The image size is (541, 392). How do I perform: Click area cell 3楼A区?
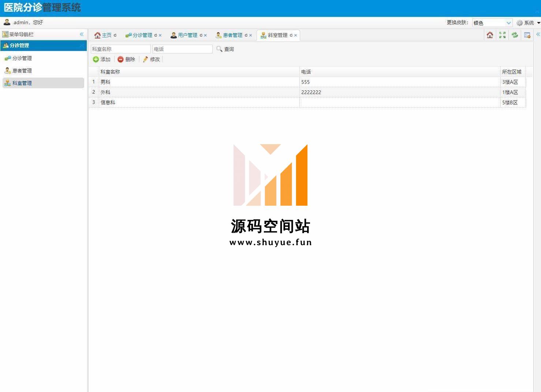513,82
